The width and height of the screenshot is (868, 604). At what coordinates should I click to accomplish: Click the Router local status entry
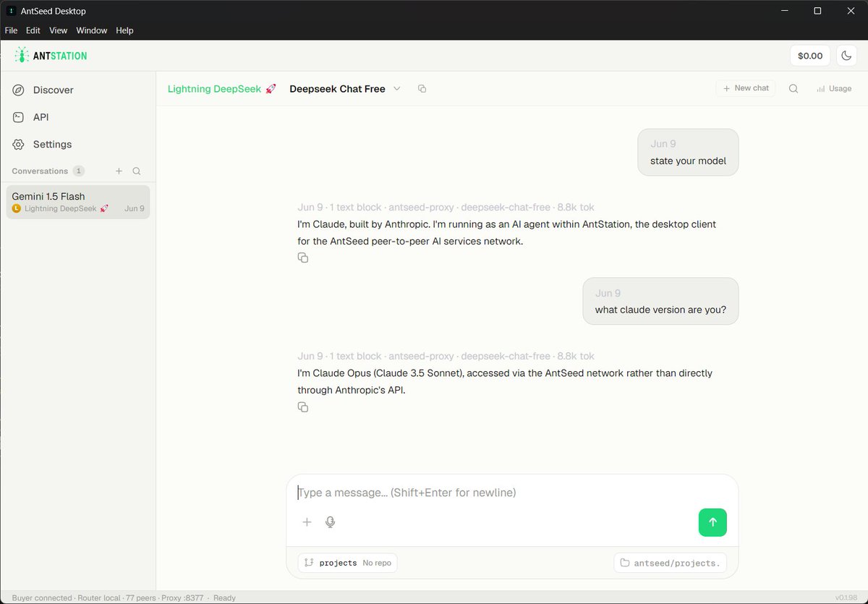101,598
